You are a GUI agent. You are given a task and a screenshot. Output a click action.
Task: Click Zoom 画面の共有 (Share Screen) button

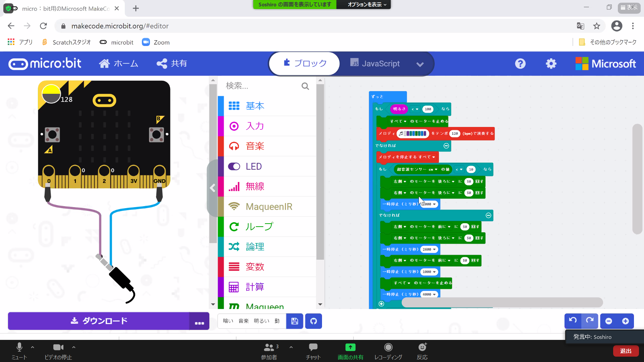tap(350, 351)
